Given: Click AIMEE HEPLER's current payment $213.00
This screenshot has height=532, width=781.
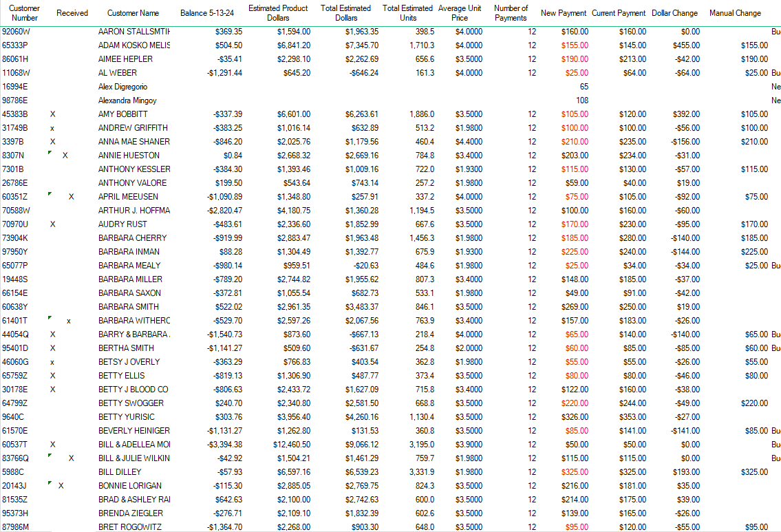Looking at the screenshot, I should pos(632,58).
